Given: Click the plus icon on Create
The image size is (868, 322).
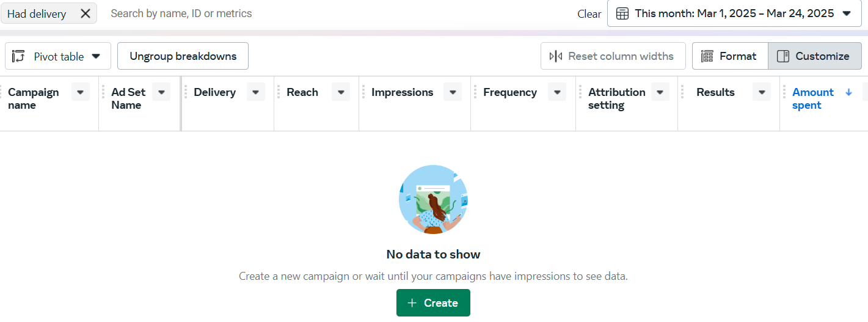Looking at the screenshot, I should click(x=412, y=303).
